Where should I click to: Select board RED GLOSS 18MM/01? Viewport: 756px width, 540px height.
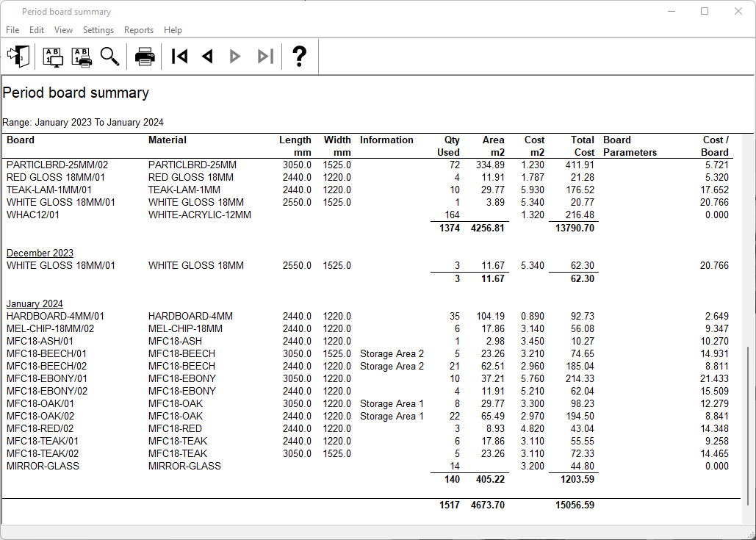[55, 178]
